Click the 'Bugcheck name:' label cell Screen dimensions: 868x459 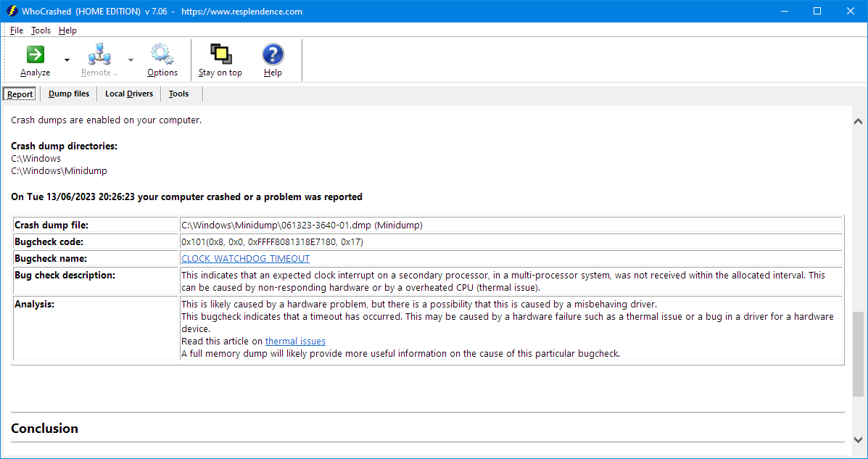pos(95,259)
